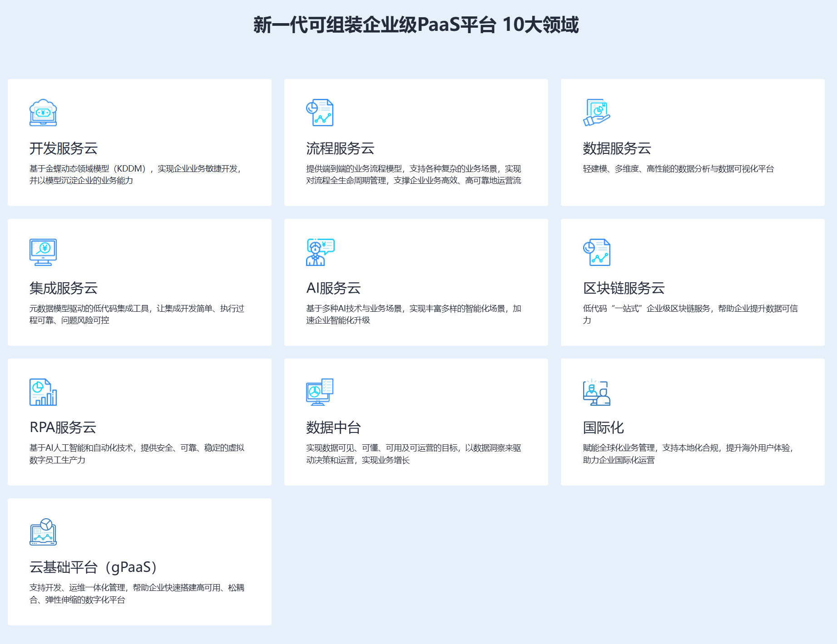
Task: Click the 开发服务云 cloud laptop icon
Action: coord(43,113)
